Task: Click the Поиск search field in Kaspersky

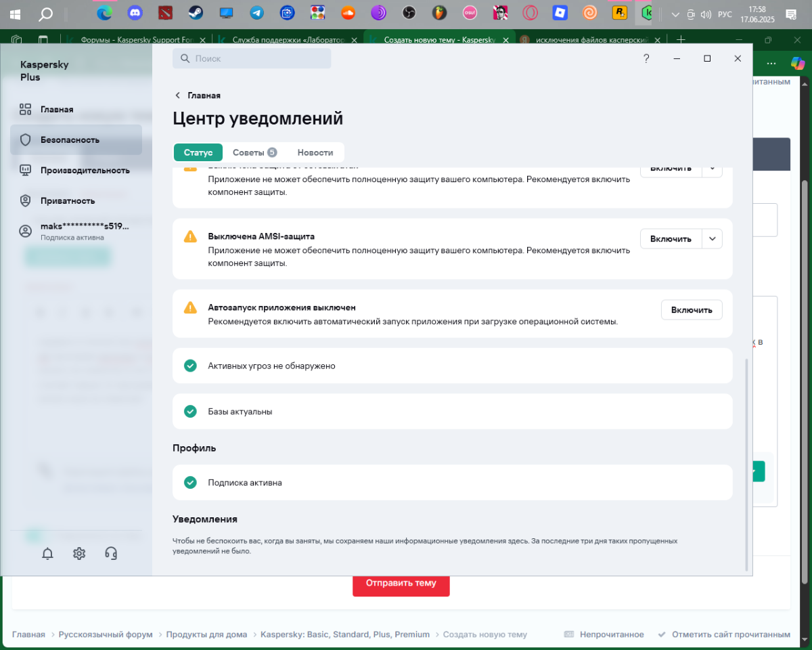Action: pyautogui.click(x=252, y=59)
